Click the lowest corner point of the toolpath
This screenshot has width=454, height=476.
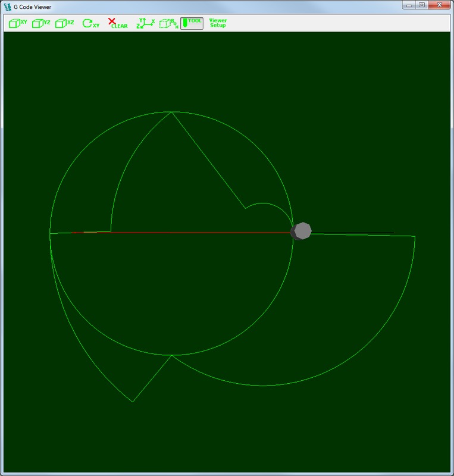[132, 402]
